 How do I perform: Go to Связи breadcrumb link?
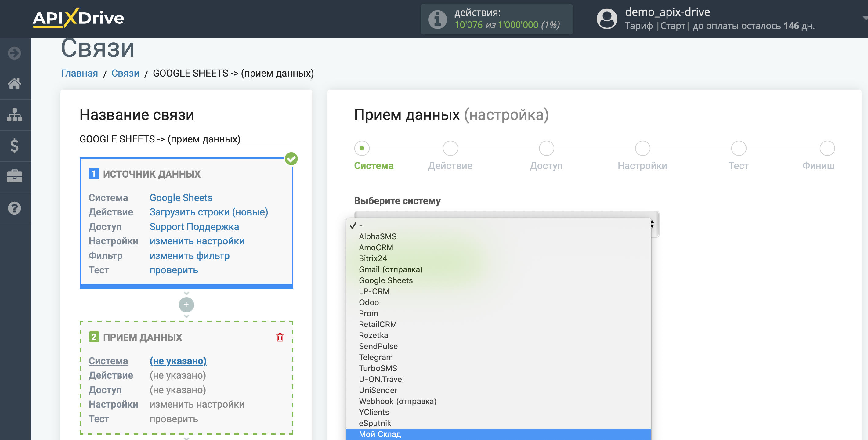[x=125, y=73]
